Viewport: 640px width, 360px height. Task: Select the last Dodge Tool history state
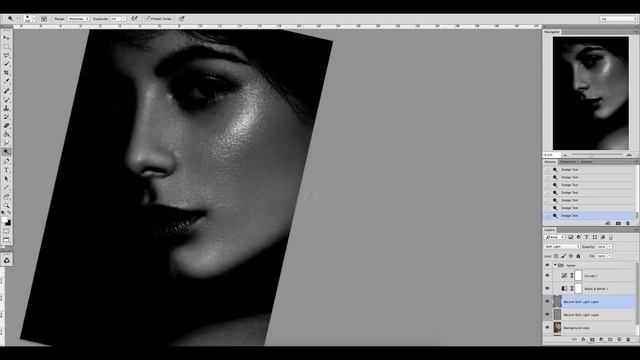pyautogui.click(x=589, y=216)
